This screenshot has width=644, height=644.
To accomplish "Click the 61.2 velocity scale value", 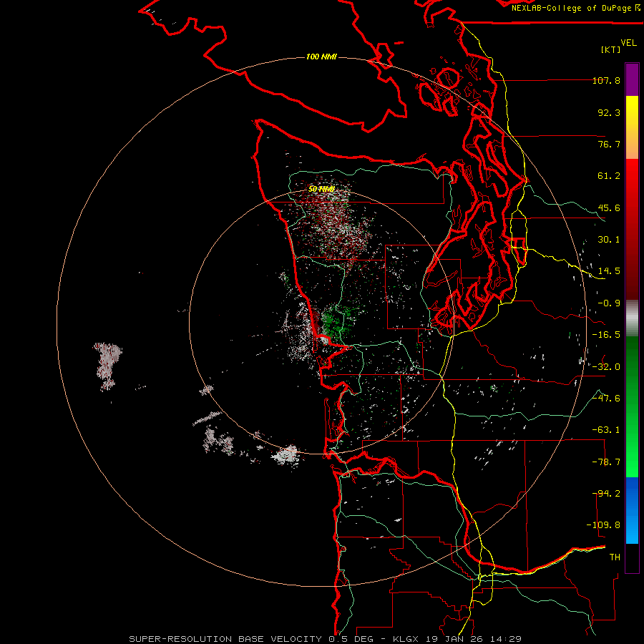I will (609, 176).
